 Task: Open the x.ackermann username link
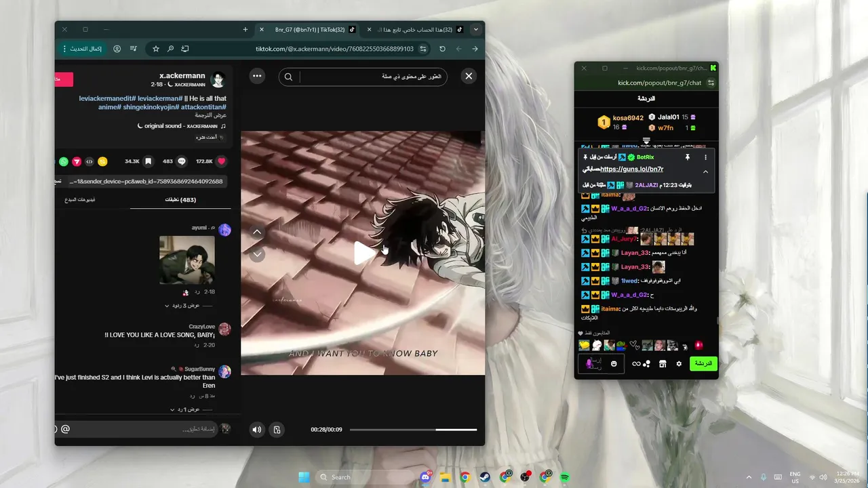pos(182,76)
